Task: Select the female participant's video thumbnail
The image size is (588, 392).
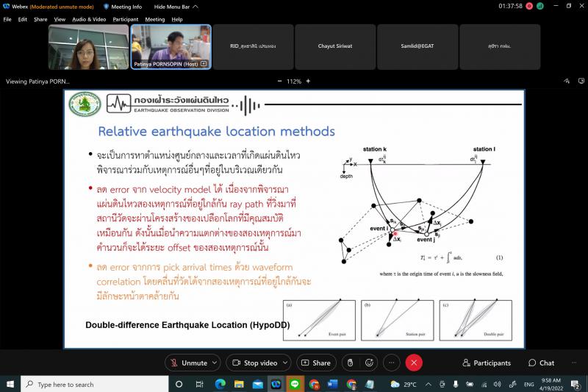Action: 88,47
